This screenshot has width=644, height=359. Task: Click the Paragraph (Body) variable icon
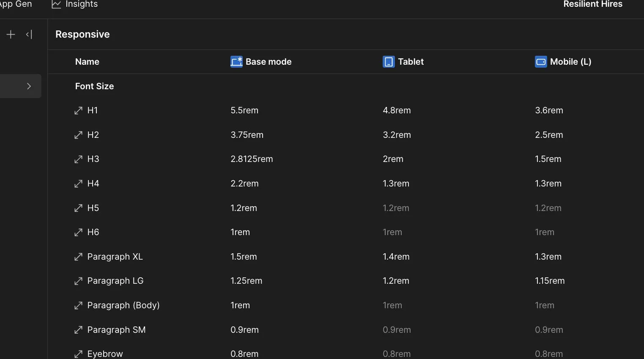click(x=78, y=305)
